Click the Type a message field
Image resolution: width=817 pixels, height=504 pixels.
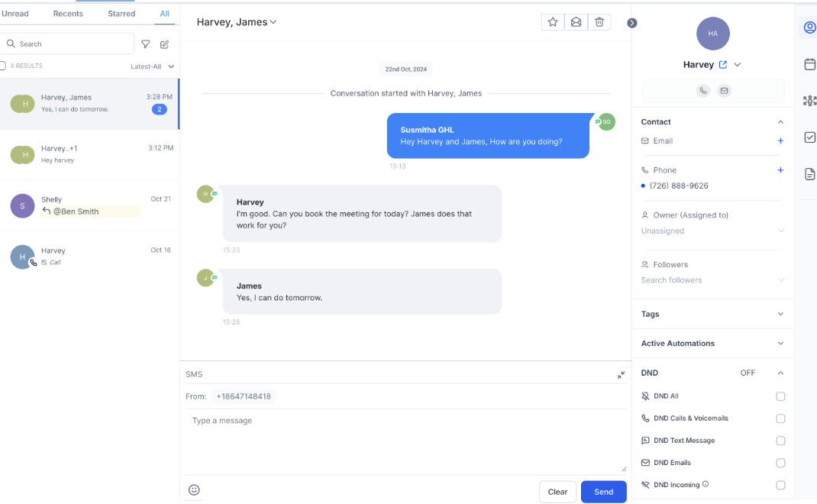point(405,441)
